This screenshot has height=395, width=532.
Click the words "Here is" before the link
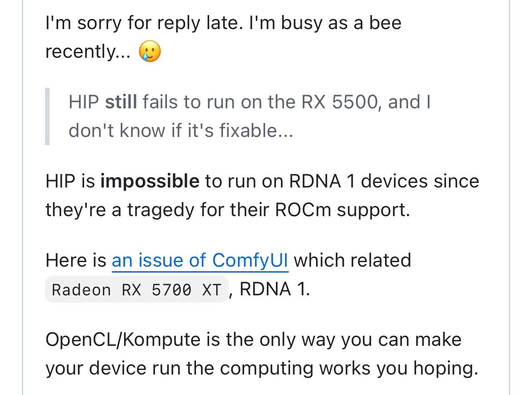[x=75, y=261]
